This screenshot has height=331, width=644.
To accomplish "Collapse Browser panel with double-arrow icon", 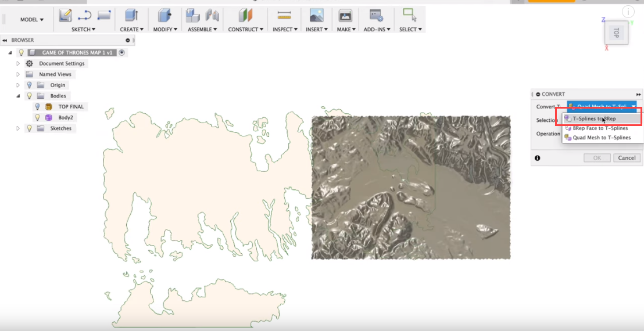I will pos(5,40).
